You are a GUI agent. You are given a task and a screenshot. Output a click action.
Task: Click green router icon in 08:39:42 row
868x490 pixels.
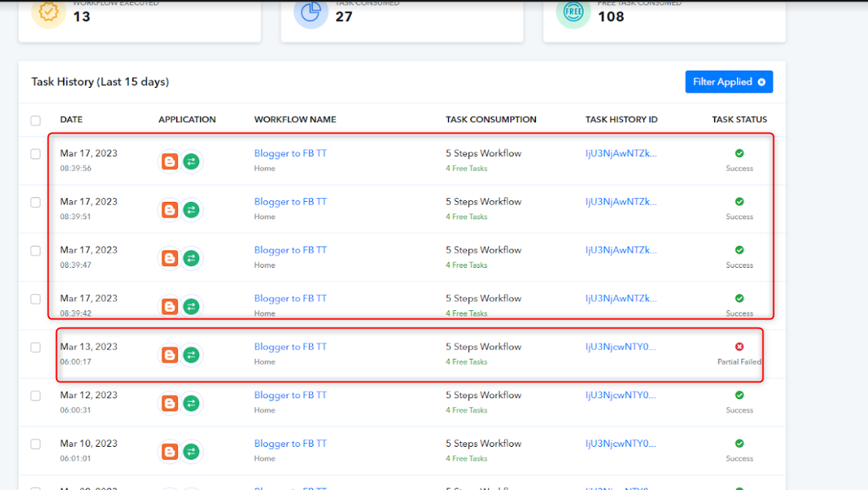point(192,306)
